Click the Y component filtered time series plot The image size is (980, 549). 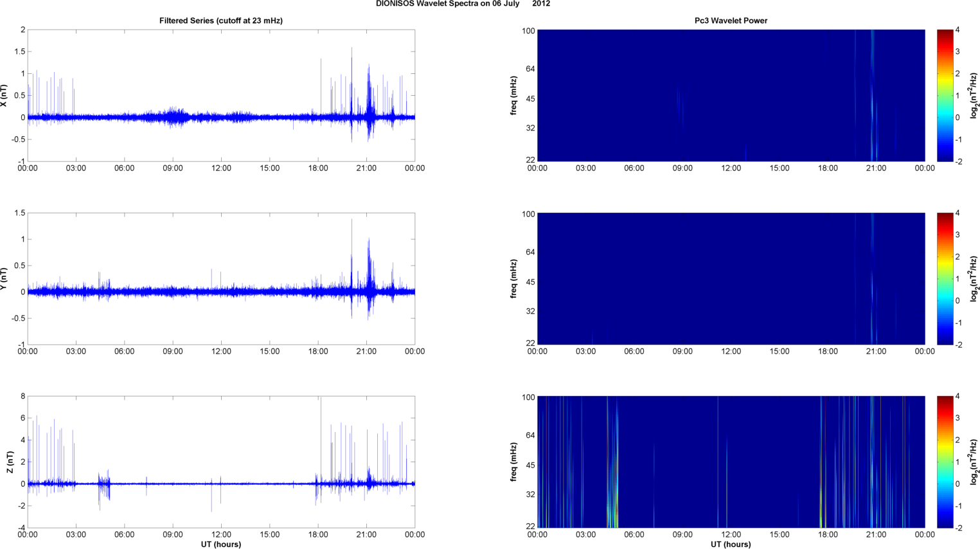click(x=221, y=279)
